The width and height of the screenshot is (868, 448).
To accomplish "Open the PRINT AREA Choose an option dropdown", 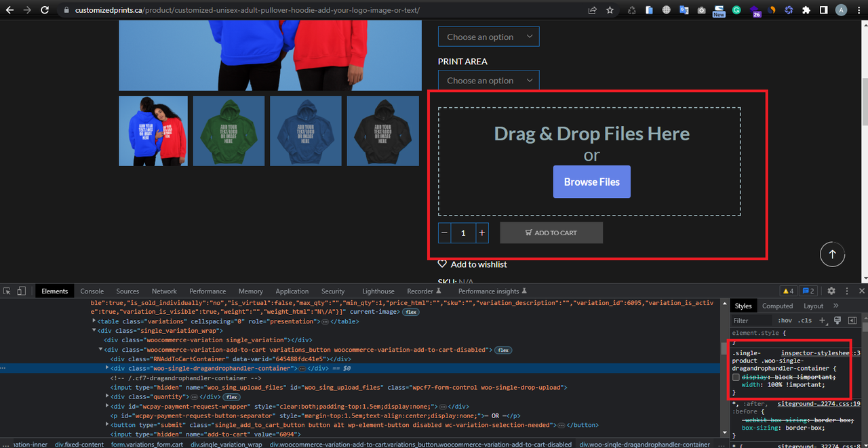I will click(x=488, y=80).
